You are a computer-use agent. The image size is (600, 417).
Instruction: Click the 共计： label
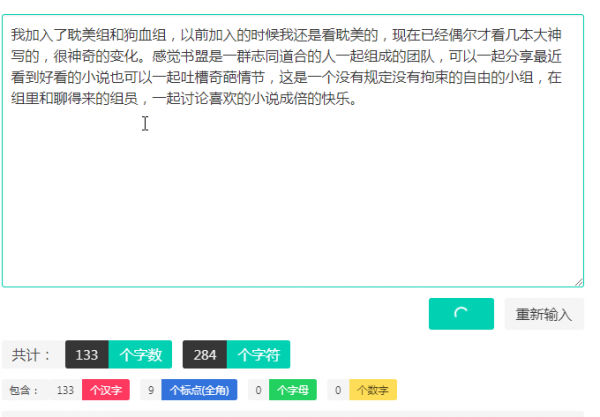coord(32,355)
